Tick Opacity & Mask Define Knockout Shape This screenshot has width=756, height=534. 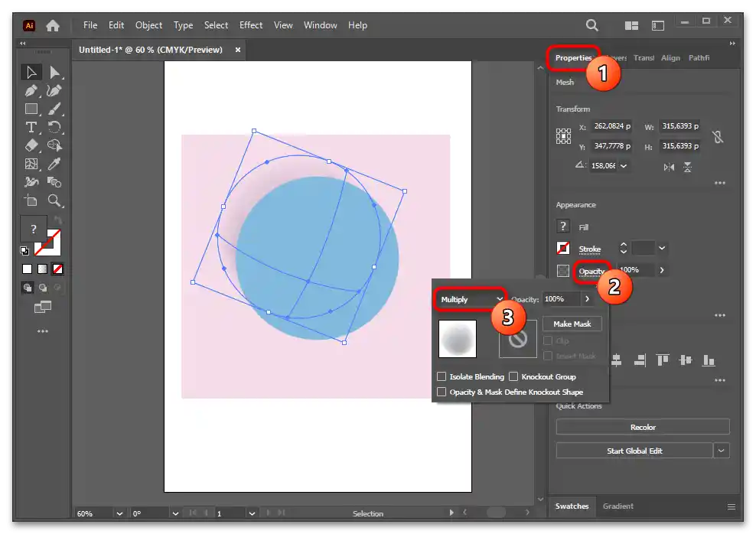pos(442,392)
